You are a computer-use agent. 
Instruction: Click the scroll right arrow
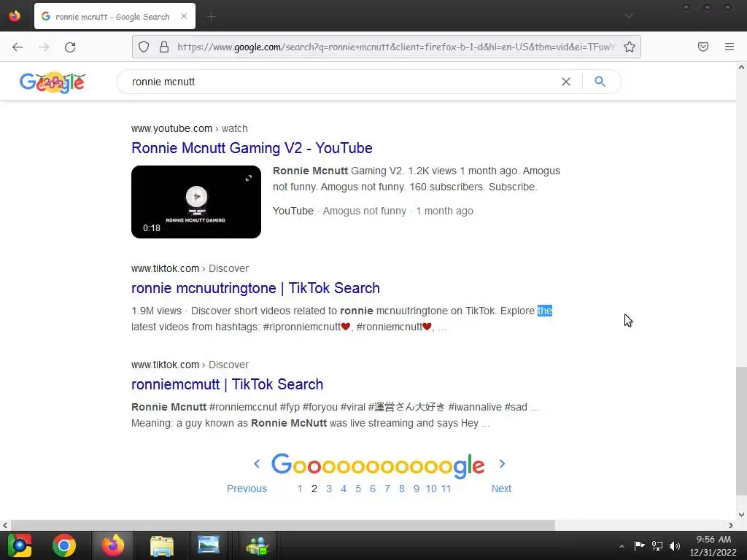pyautogui.click(x=731, y=525)
